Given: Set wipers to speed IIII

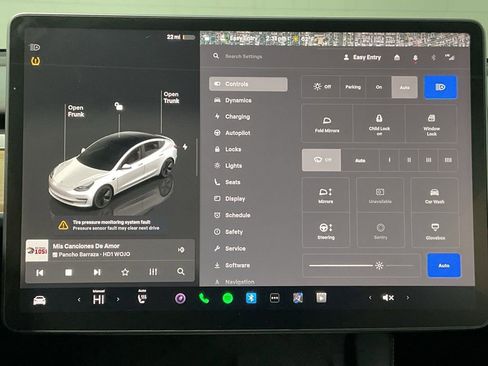Looking at the screenshot, I should point(448,160).
